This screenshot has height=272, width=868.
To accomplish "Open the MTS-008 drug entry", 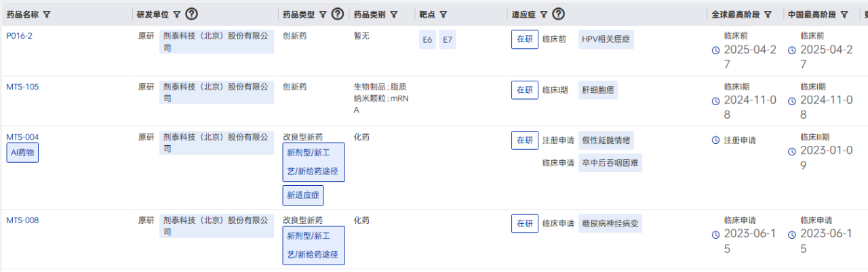I will (22, 220).
